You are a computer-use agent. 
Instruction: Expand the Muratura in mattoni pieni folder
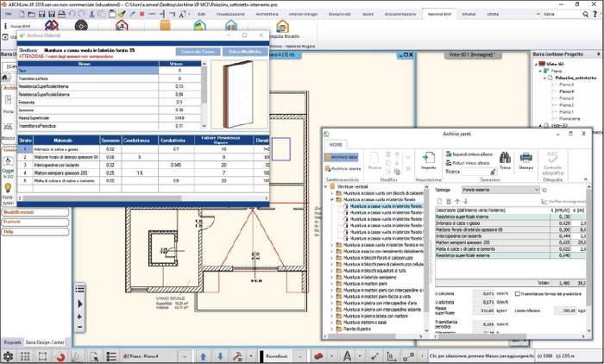pyautogui.click(x=332, y=284)
